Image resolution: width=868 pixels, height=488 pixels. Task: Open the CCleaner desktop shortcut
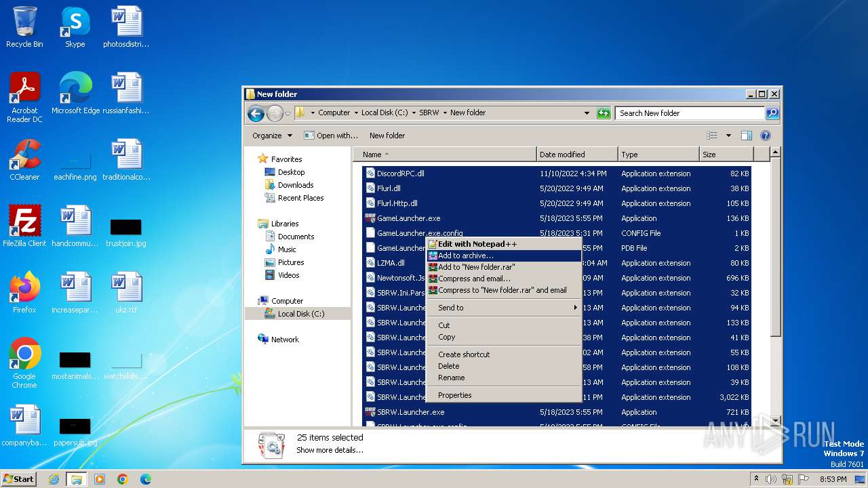tap(24, 160)
